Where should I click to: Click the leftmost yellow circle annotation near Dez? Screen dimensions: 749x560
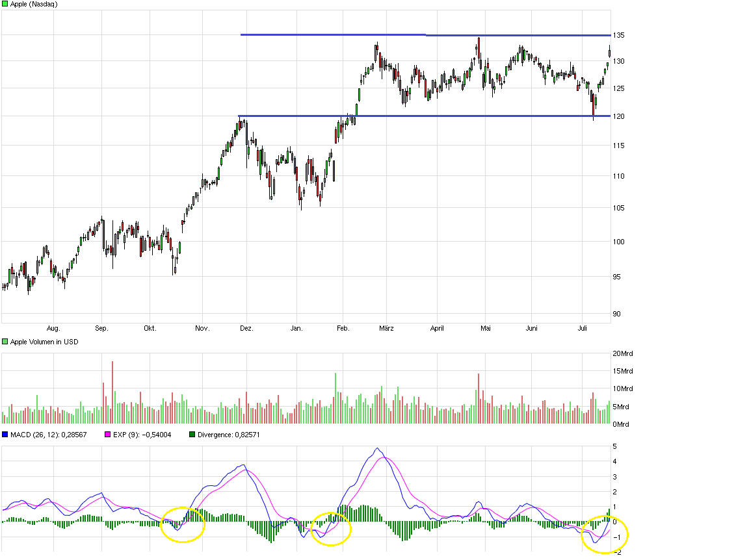[x=184, y=526]
